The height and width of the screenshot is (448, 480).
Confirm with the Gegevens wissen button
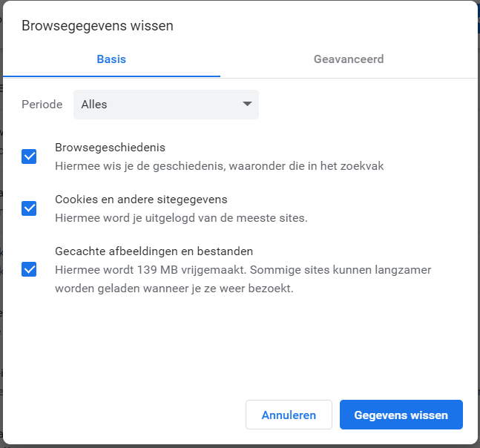[x=401, y=415]
